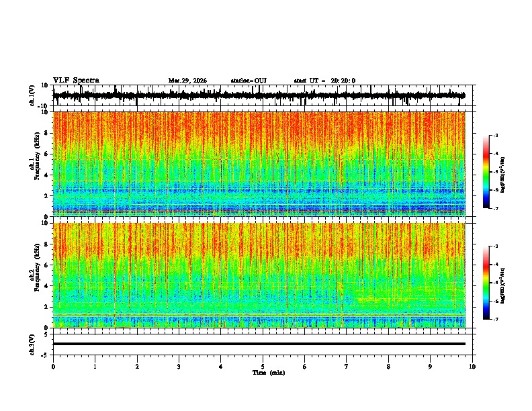This screenshot has width=532, height=411.
Task: Click the "-3" label on the ch.1 color scale
Action: 495,136
